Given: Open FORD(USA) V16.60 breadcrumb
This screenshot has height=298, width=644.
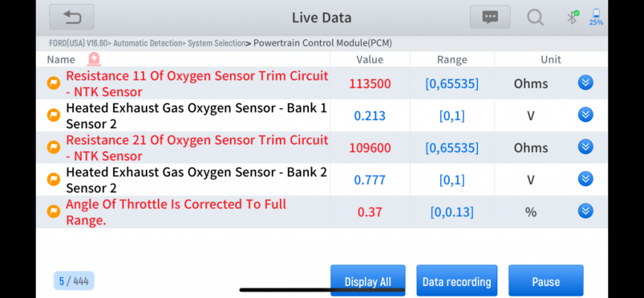Looking at the screenshot, I should coord(78,43).
